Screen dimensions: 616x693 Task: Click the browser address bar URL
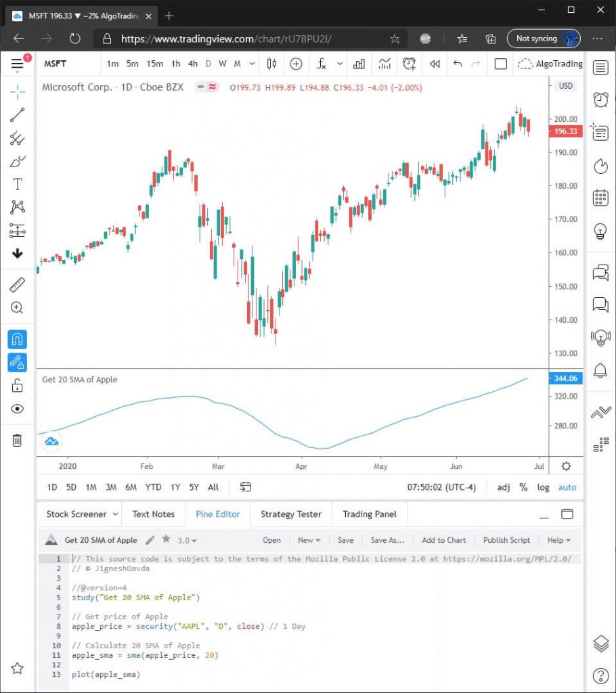click(x=226, y=39)
